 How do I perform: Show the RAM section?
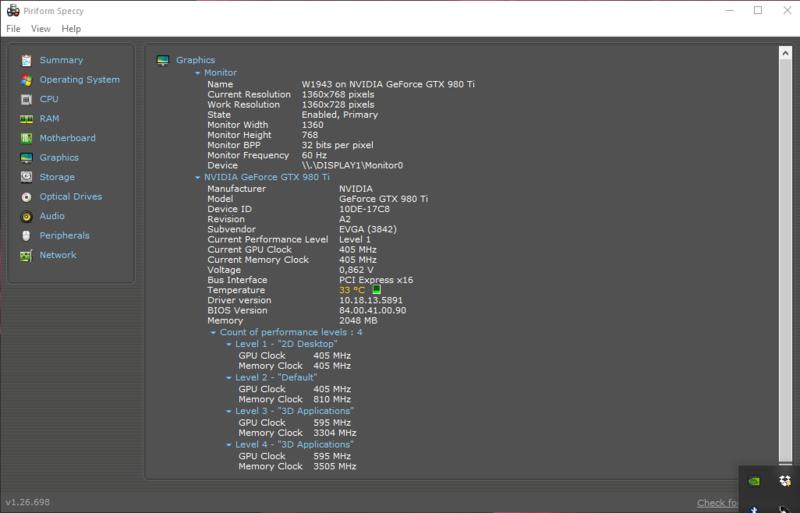[x=49, y=118]
